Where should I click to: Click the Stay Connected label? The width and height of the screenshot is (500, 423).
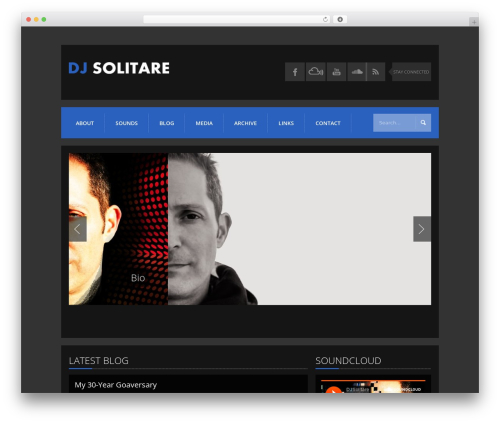(411, 72)
